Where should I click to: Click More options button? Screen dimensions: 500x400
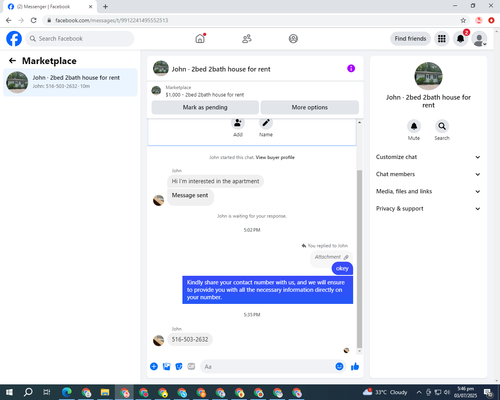click(x=310, y=107)
